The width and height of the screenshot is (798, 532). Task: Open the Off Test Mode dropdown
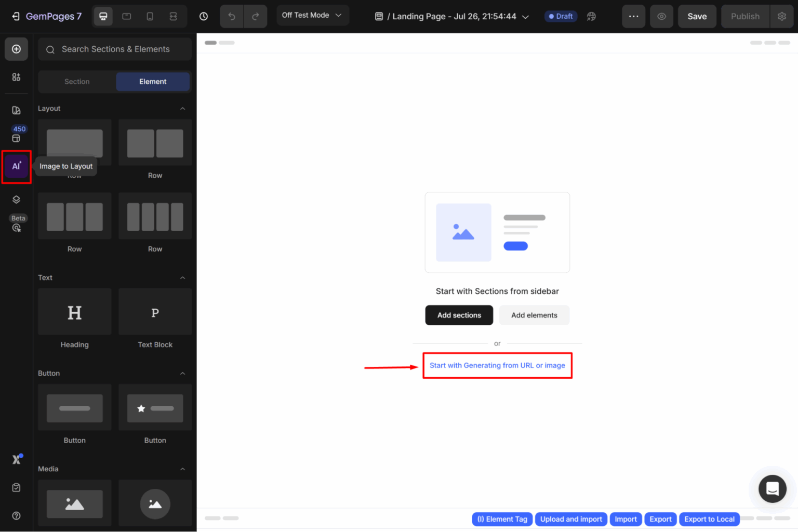tap(312, 15)
